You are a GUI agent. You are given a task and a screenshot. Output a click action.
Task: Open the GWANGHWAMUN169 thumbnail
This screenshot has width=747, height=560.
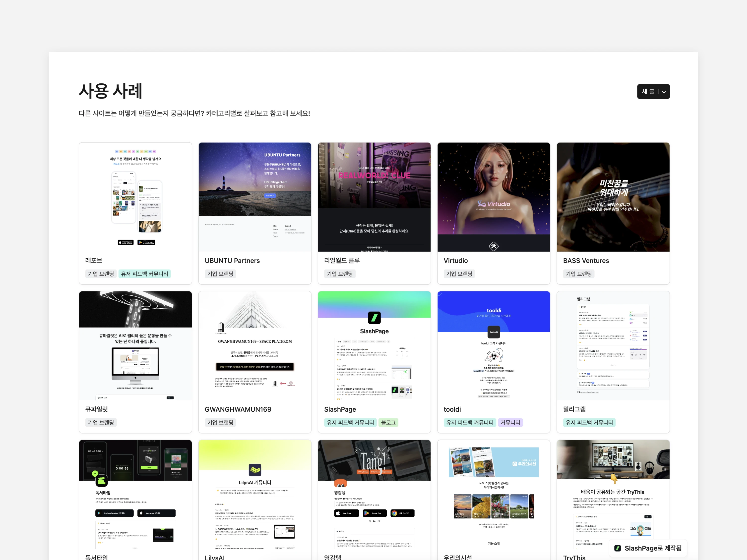click(255, 346)
